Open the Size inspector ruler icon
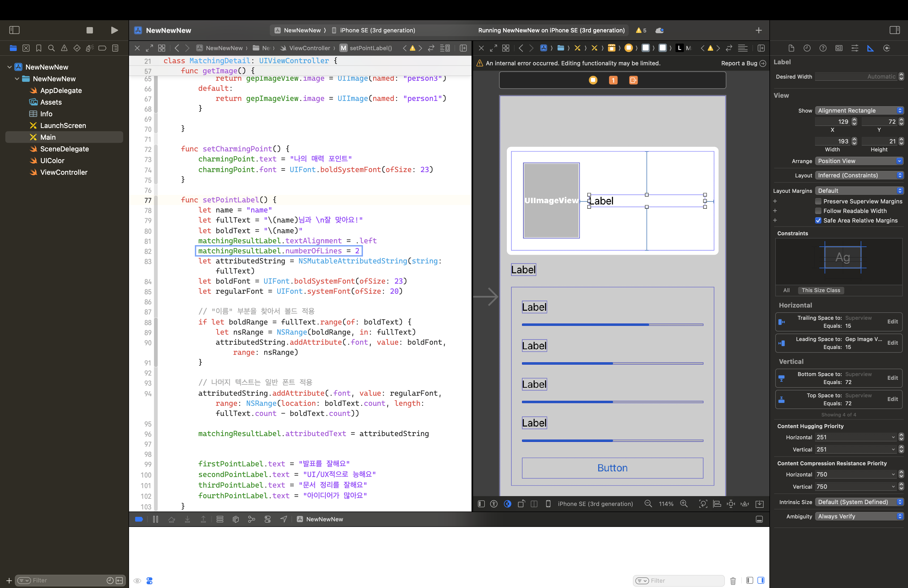The image size is (908, 588). click(870, 48)
